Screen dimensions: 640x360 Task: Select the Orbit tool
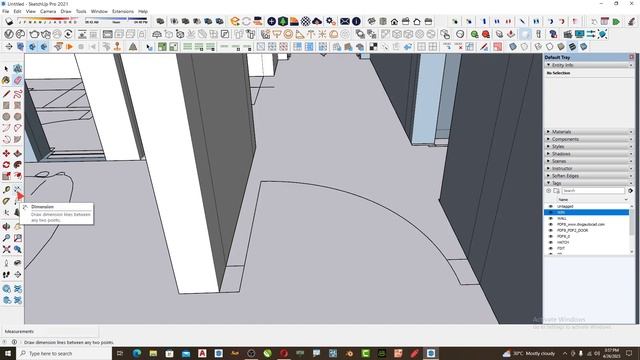(x=6, y=227)
